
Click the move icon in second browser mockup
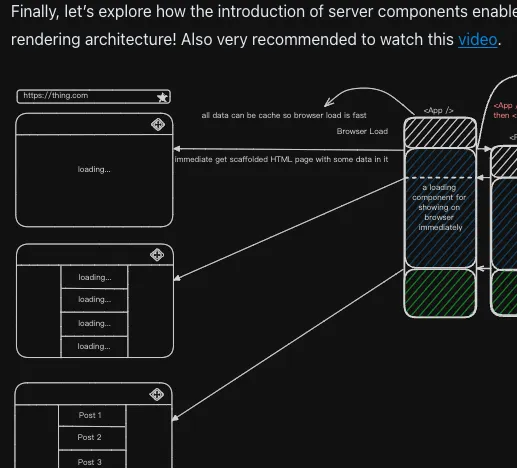[157, 255]
